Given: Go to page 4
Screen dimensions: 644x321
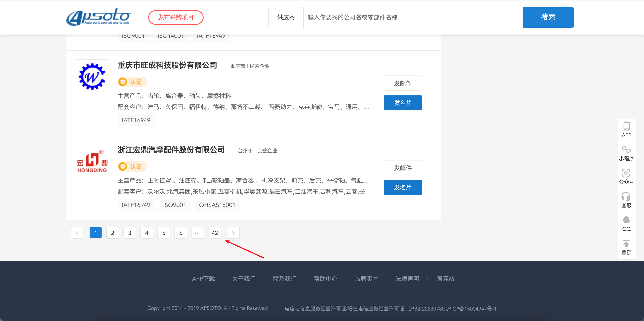Looking at the screenshot, I should click(147, 233).
